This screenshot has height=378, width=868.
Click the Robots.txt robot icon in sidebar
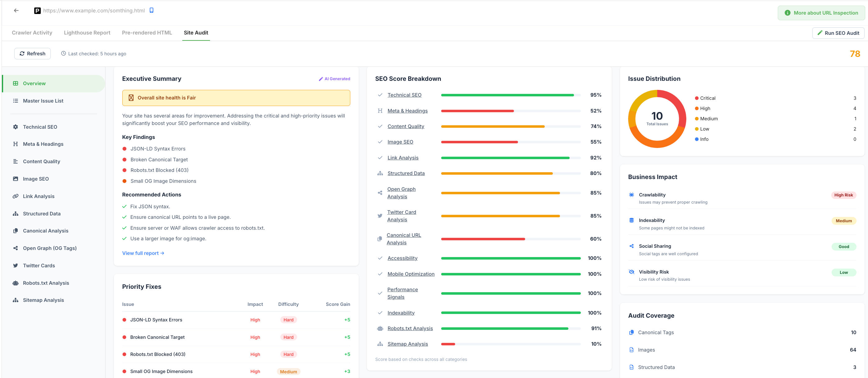tap(16, 283)
